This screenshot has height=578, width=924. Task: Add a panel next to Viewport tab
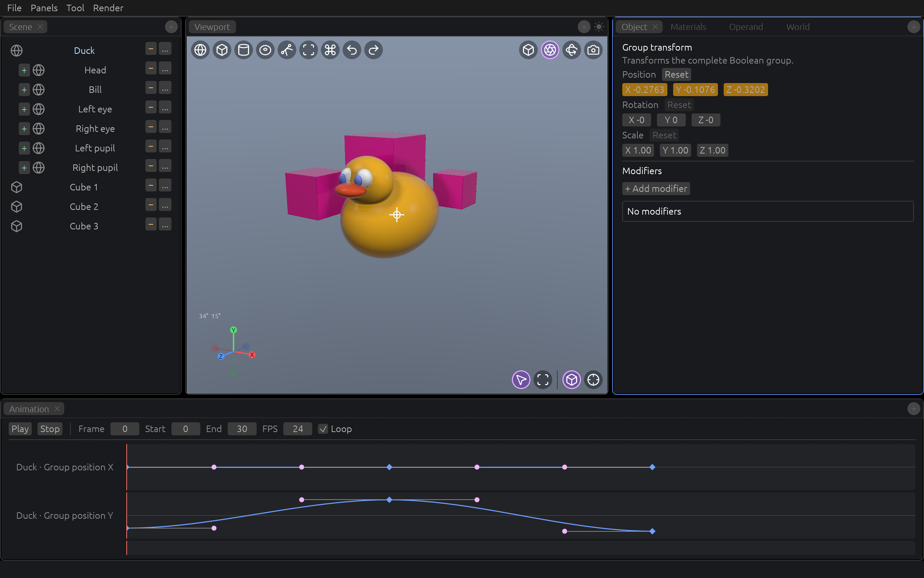[583, 27]
